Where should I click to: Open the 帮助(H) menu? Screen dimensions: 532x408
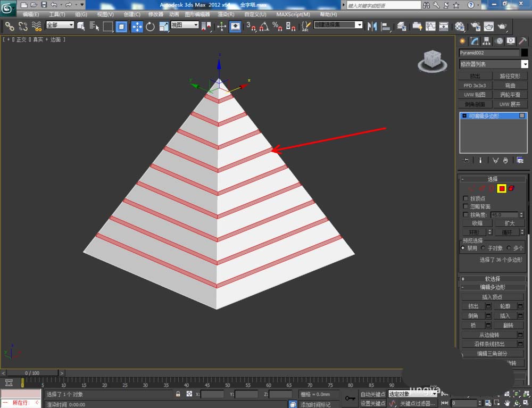[x=328, y=14]
